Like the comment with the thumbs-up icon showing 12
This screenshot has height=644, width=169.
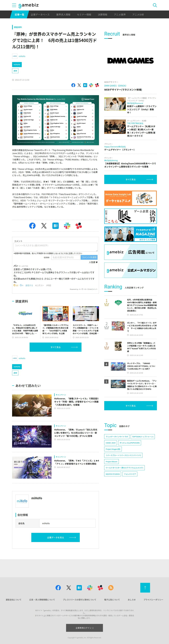(x=16, y=285)
